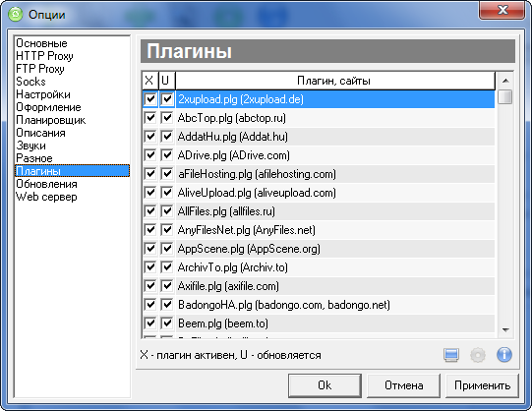Open plugin info via blue info icon

(x=504, y=355)
